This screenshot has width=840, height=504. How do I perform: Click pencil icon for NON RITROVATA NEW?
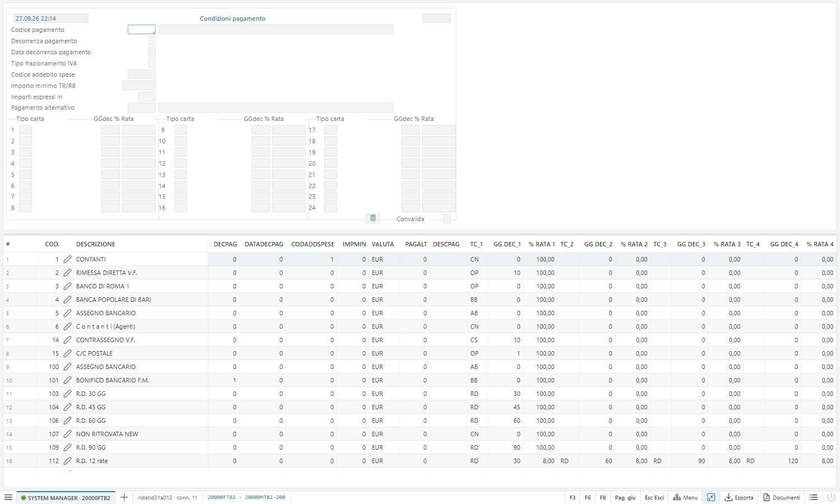pyautogui.click(x=68, y=434)
